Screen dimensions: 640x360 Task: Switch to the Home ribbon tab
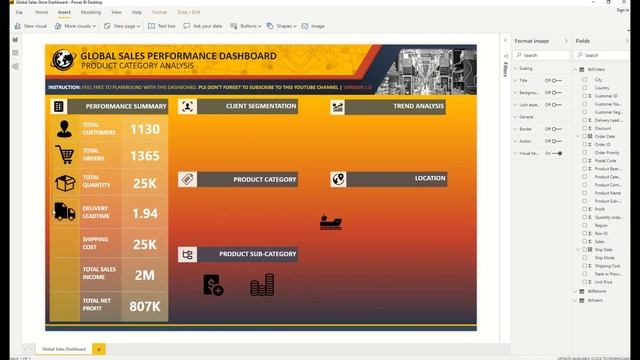tap(41, 12)
